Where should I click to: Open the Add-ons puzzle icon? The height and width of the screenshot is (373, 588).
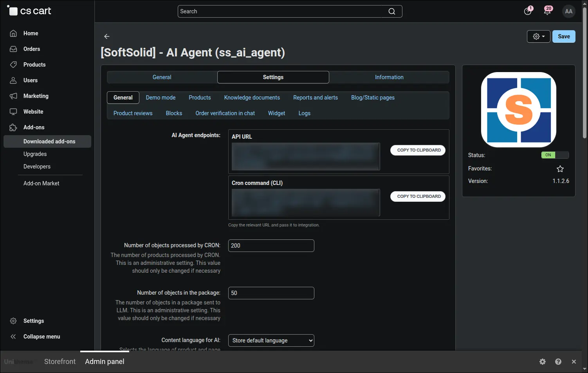pyautogui.click(x=13, y=127)
